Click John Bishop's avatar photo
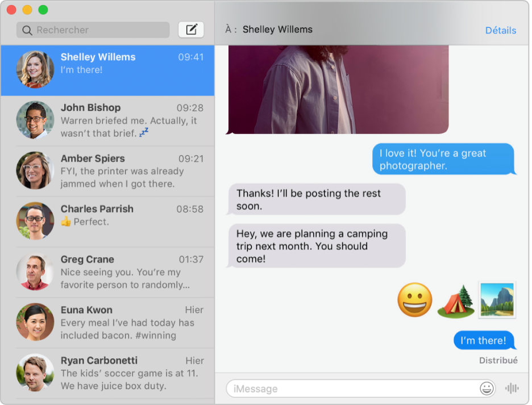 click(35, 120)
